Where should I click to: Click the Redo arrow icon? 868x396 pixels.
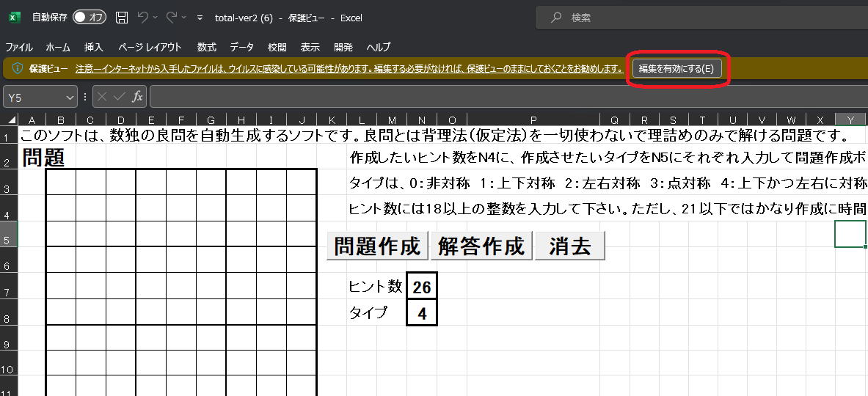click(172, 18)
